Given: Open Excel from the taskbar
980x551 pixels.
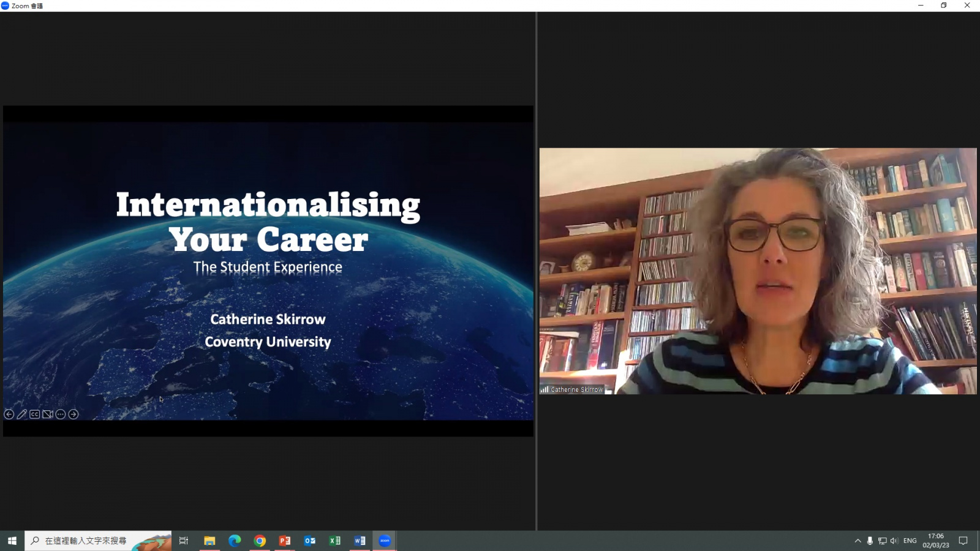Looking at the screenshot, I should (x=335, y=541).
